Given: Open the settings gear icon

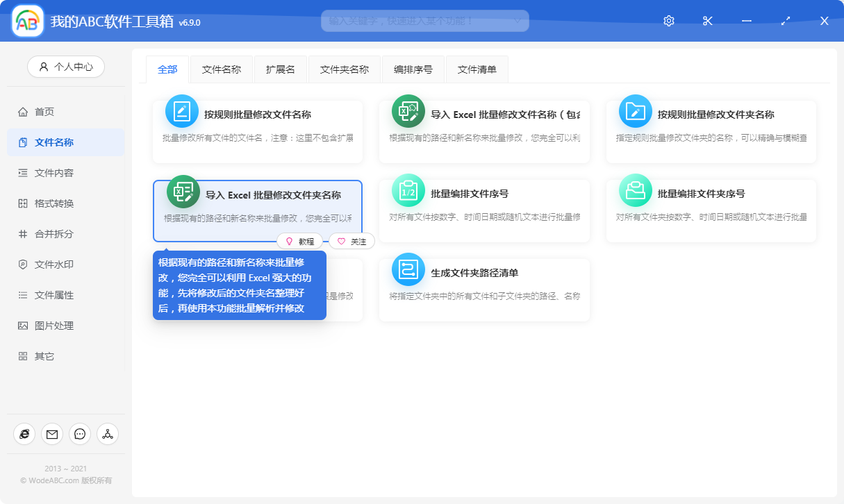Looking at the screenshot, I should pos(668,20).
